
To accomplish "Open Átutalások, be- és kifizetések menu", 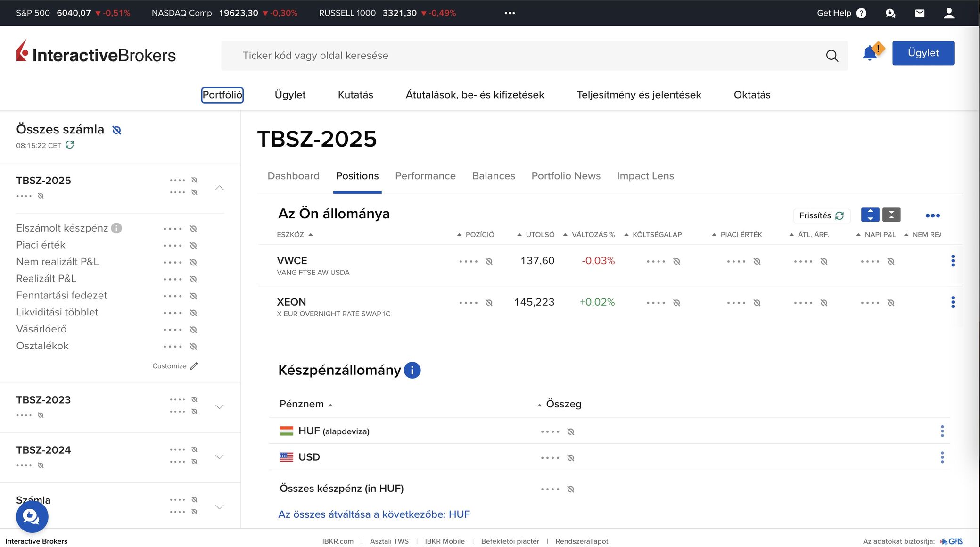I will (475, 95).
